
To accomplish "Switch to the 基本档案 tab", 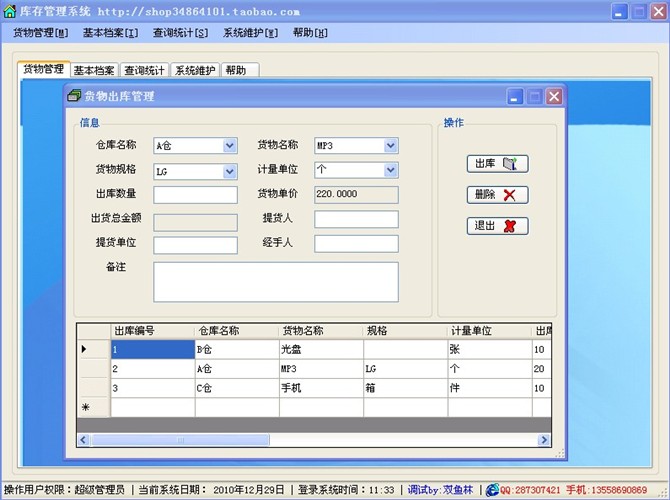I will [x=94, y=70].
